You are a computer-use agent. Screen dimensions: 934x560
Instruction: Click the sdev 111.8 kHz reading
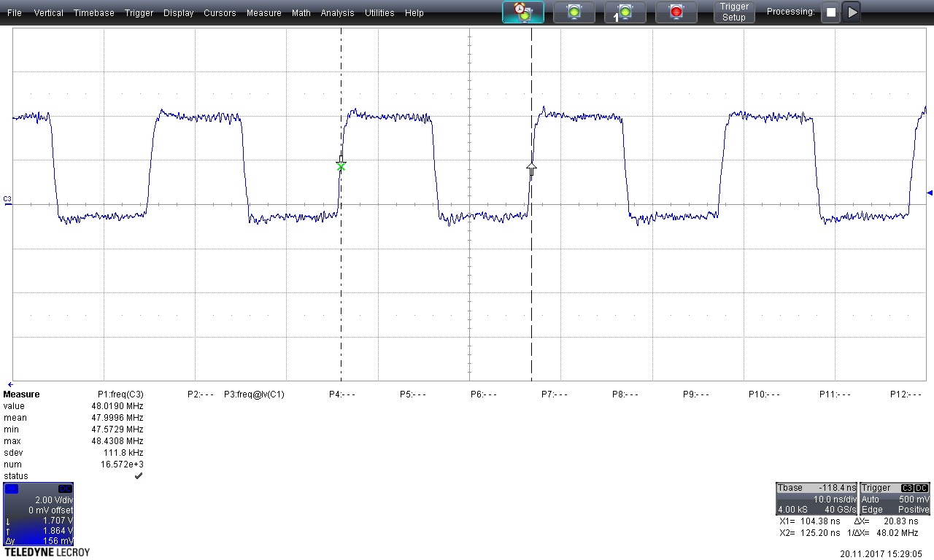point(125,453)
